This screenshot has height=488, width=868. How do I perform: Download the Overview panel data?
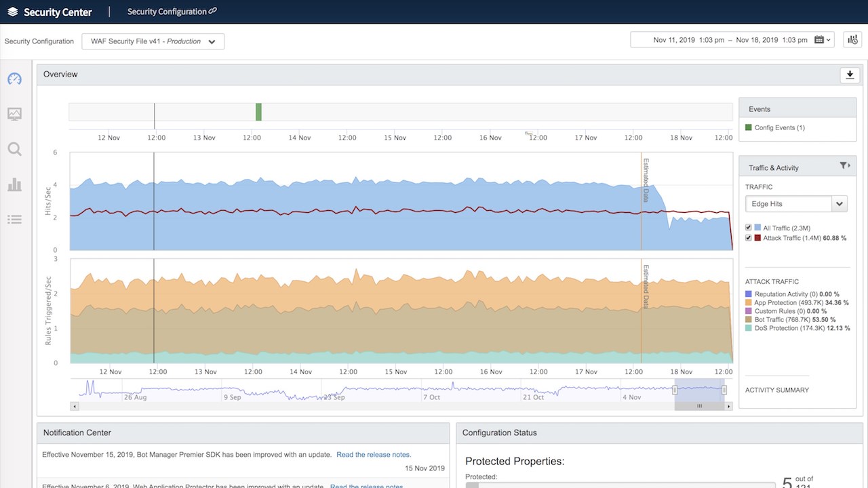coord(850,75)
